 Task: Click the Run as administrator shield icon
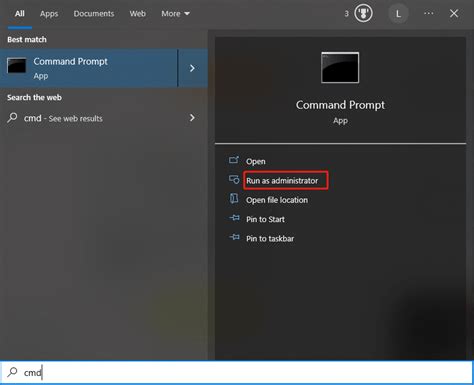234,180
